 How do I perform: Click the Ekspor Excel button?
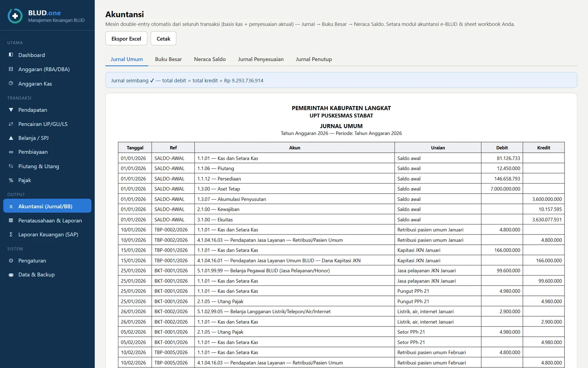[x=126, y=38]
